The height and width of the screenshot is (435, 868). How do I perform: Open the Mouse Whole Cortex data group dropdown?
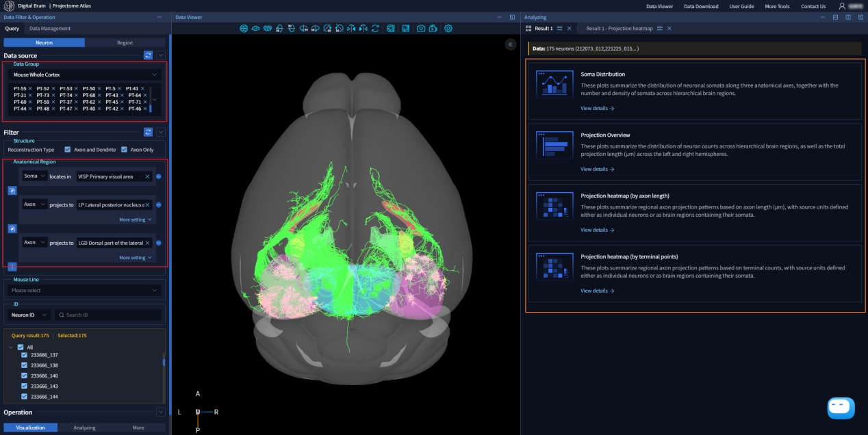pyautogui.click(x=85, y=74)
